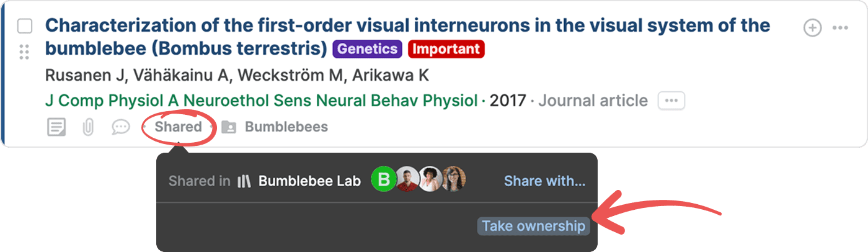Open the Bumblebee Lab library name
868x252 pixels.
pyautogui.click(x=309, y=181)
